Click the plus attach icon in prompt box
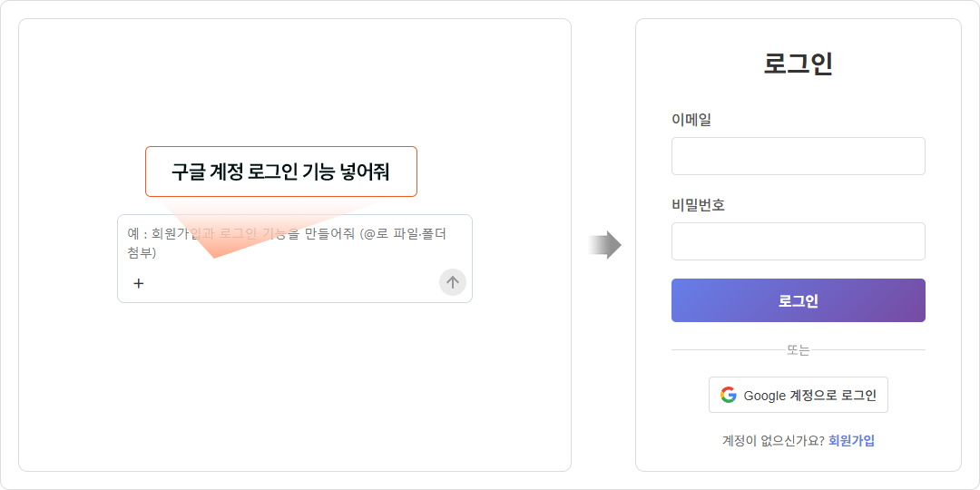Image resolution: width=980 pixels, height=490 pixels. pos(139,284)
